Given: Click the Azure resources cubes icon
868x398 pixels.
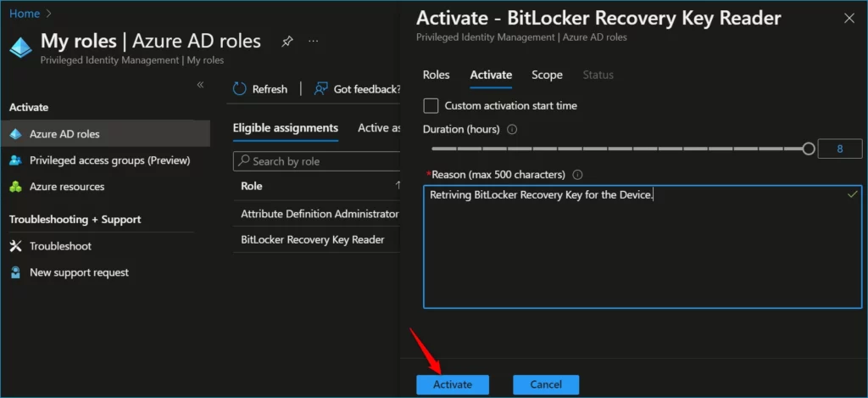Looking at the screenshot, I should click(15, 187).
